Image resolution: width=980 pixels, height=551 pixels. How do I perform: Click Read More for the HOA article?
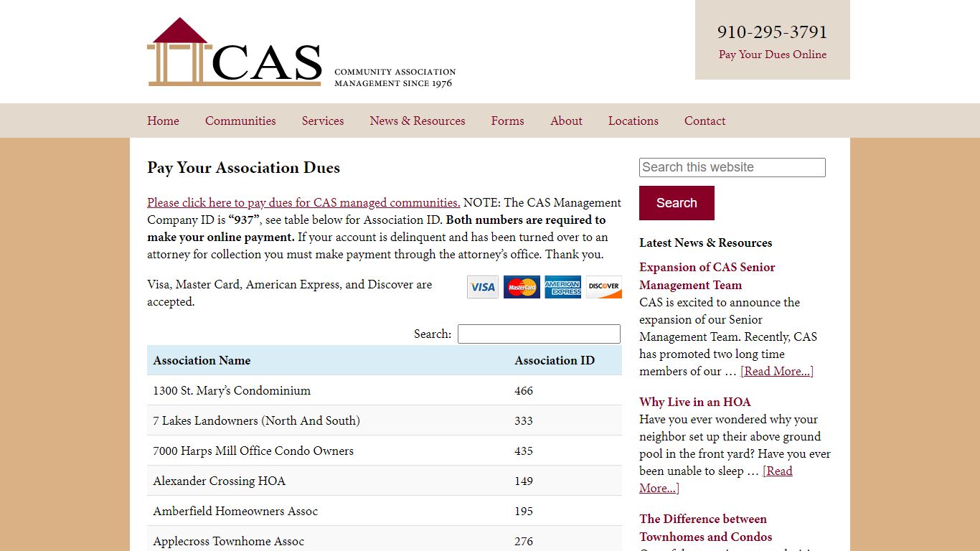tap(716, 479)
